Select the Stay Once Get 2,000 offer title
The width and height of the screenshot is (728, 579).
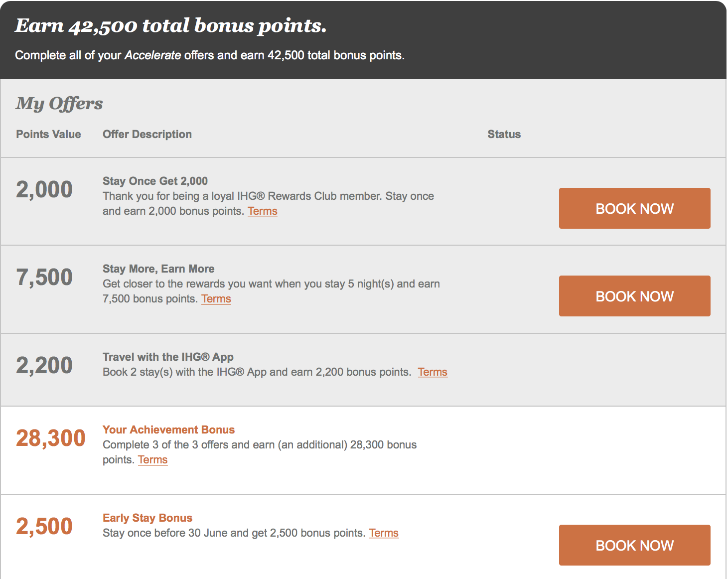(x=155, y=181)
